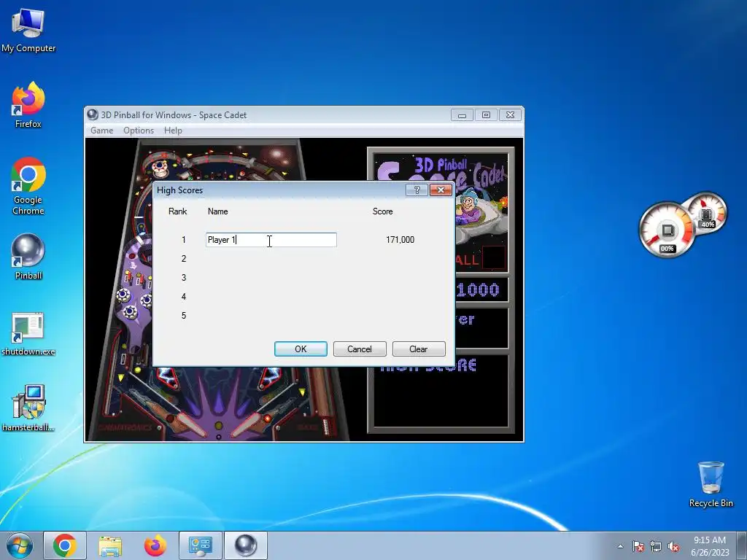Launch Firefox from the desktop shortcut
The width and height of the screenshot is (747, 560).
(28, 105)
